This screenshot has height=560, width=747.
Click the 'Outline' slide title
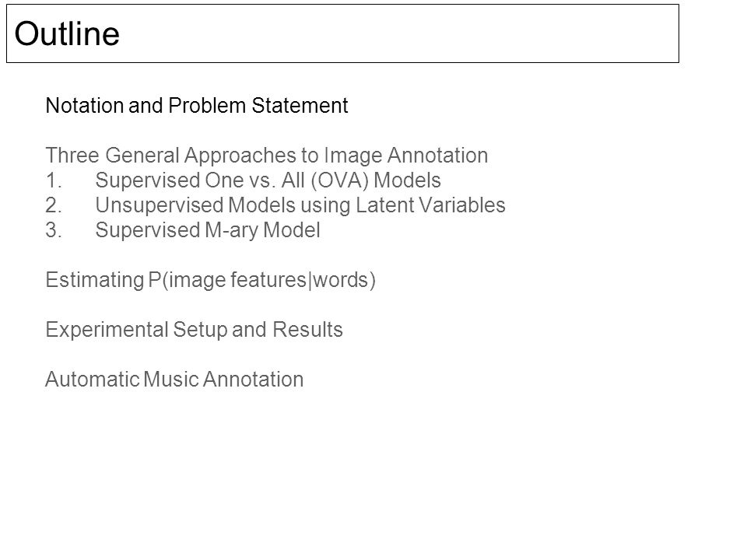(67, 33)
